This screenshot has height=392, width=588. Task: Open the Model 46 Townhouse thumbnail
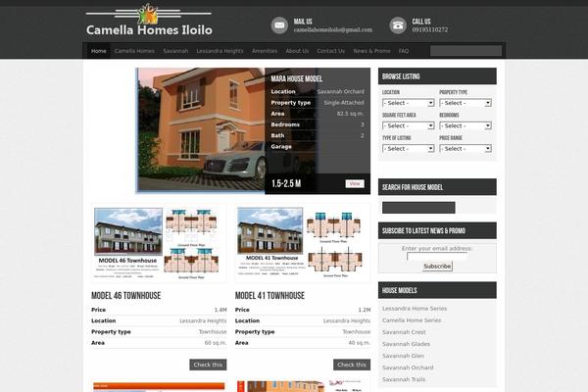(x=159, y=243)
